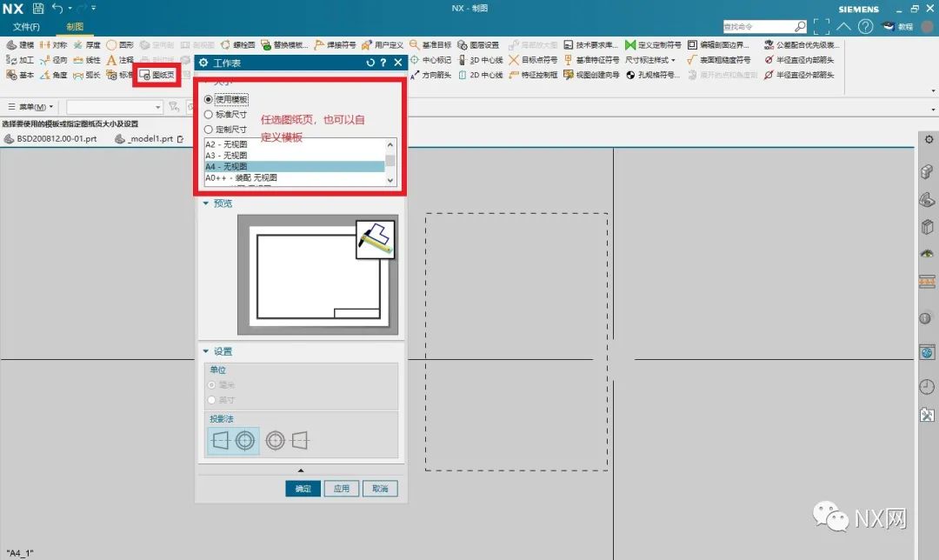Screen dimensions: 939x560
Task: Insert a 焊接符号 weld symbol
Action: coord(335,45)
